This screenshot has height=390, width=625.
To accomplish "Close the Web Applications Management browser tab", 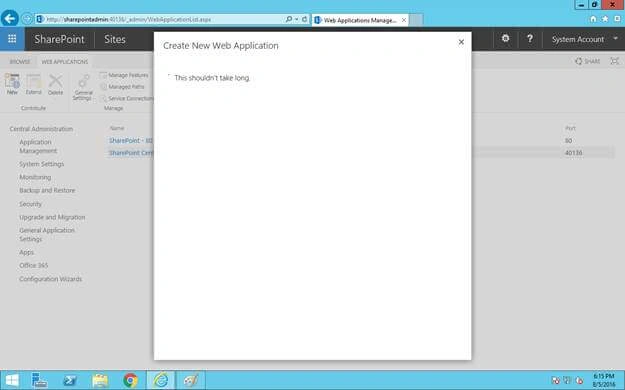I will click(404, 20).
